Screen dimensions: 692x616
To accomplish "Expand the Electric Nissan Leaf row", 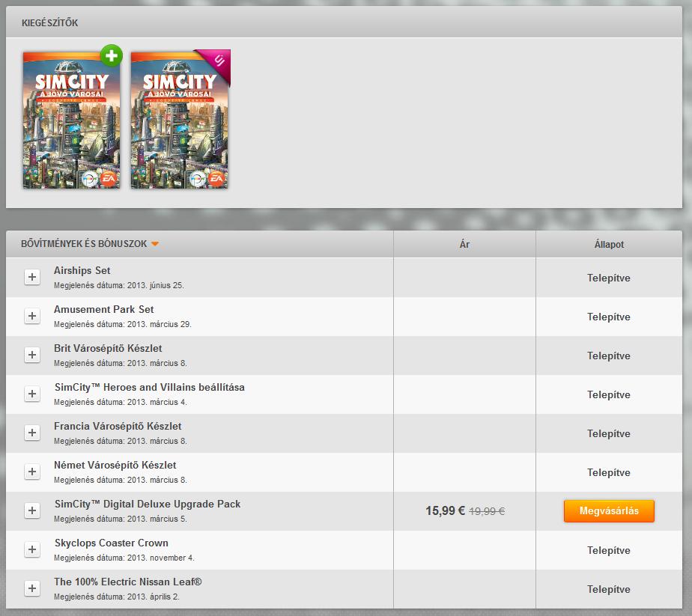I will coord(31,588).
